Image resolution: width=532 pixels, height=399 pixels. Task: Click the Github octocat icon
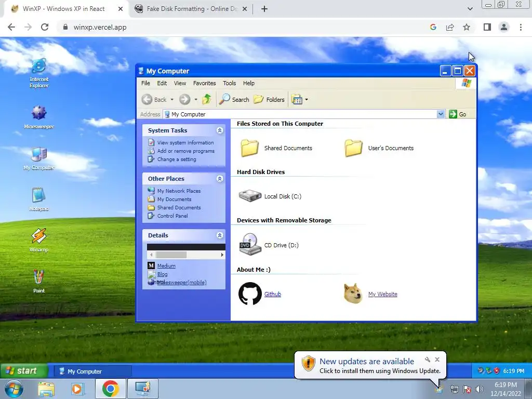tap(250, 294)
